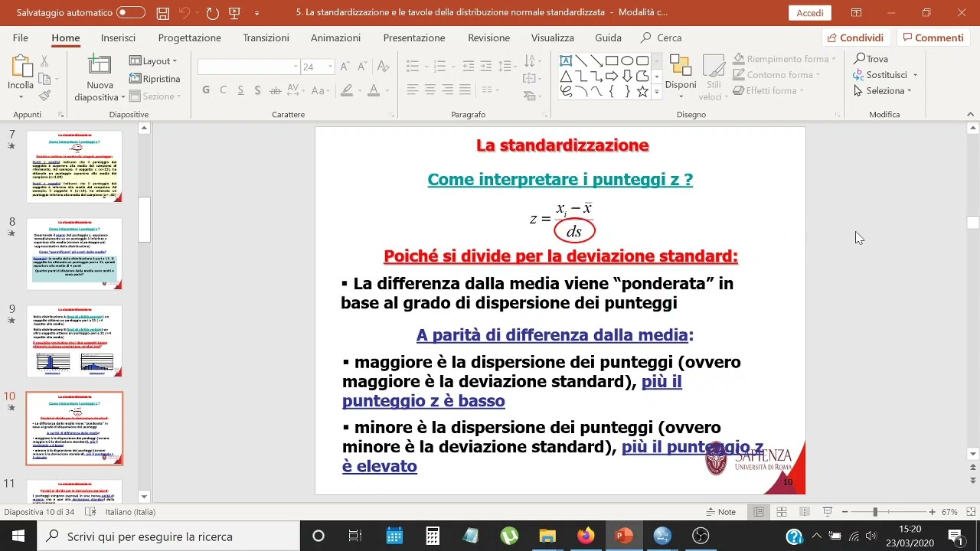Switch to Reading view icon
The height and width of the screenshot is (551, 980).
804,512
